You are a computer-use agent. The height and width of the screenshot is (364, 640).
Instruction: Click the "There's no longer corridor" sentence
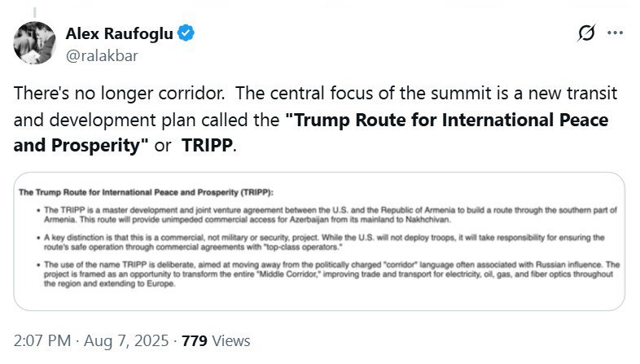point(119,94)
